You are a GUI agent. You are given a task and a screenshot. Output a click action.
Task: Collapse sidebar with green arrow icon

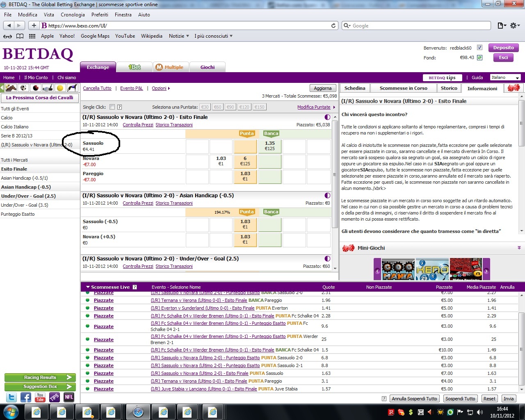pos(2,88)
